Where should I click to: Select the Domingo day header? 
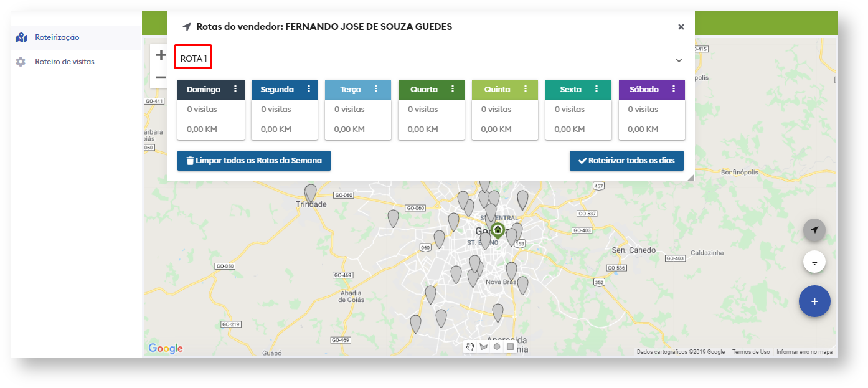click(x=211, y=89)
